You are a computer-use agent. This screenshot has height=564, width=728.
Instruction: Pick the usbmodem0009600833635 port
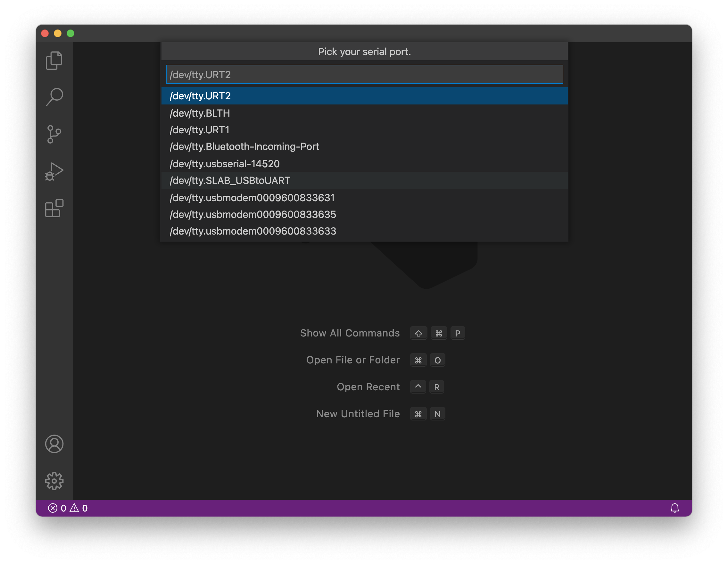click(252, 214)
